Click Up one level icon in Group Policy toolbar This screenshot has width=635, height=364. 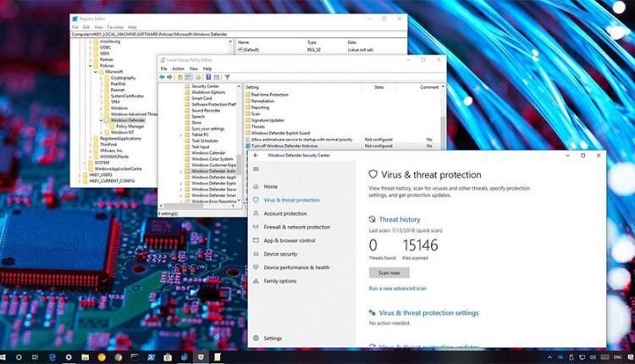[x=180, y=77]
